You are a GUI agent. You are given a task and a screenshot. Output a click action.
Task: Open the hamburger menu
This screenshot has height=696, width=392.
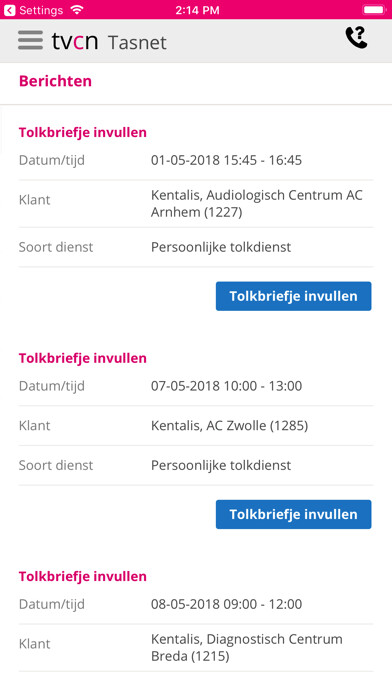(30, 40)
